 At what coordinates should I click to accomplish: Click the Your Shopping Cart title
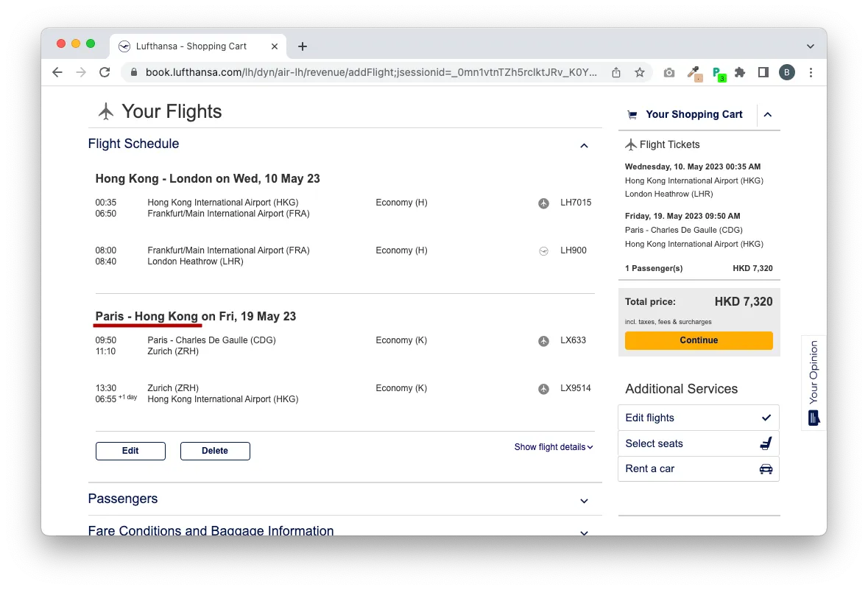tap(694, 115)
